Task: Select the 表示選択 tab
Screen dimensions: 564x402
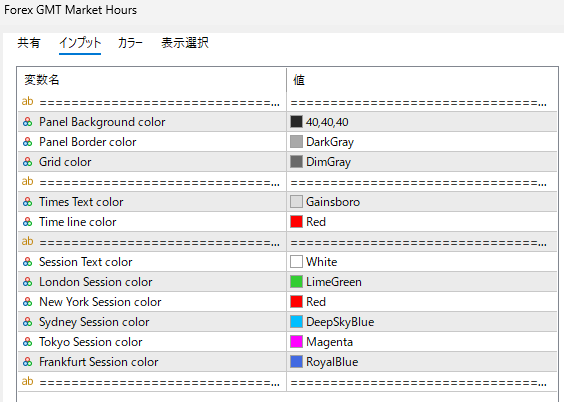Action: tap(185, 43)
